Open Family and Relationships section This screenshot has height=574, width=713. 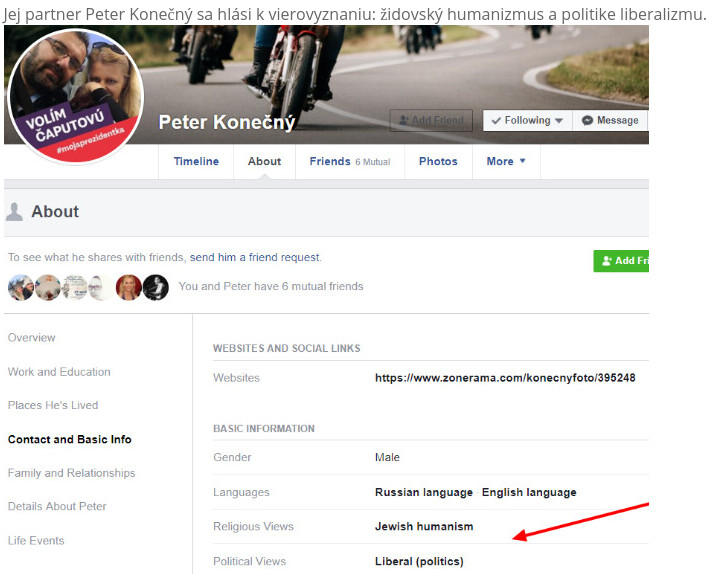tap(71, 473)
